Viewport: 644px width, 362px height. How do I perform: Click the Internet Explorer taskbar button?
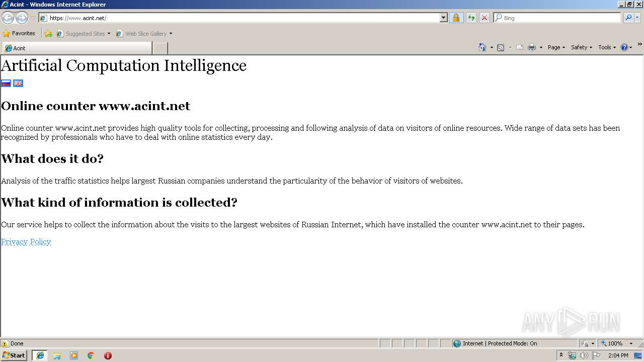(40, 355)
